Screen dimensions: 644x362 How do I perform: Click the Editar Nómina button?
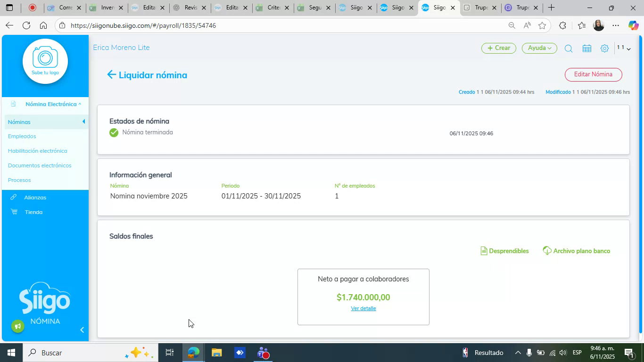(593, 74)
